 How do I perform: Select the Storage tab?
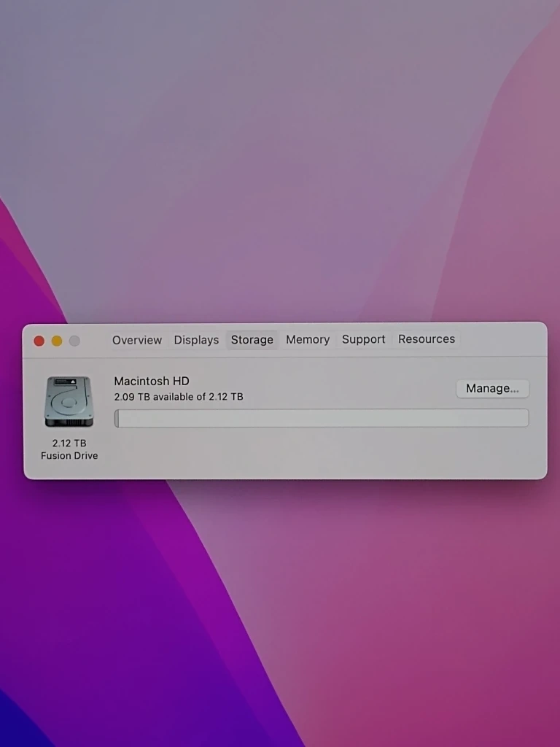click(252, 340)
